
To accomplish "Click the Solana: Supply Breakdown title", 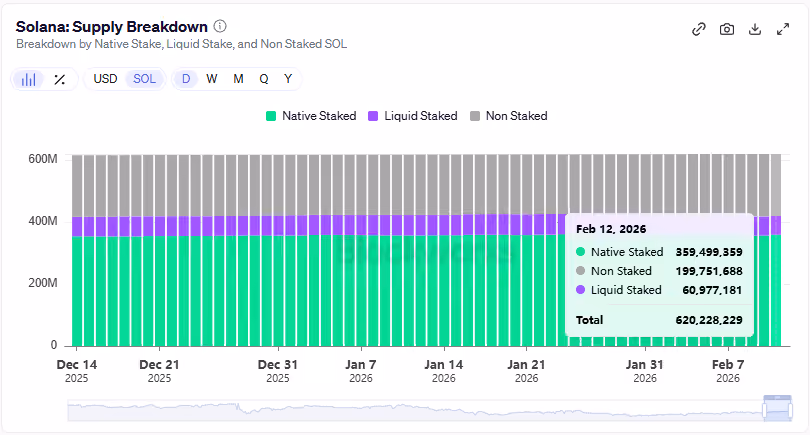I will click(x=112, y=26).
